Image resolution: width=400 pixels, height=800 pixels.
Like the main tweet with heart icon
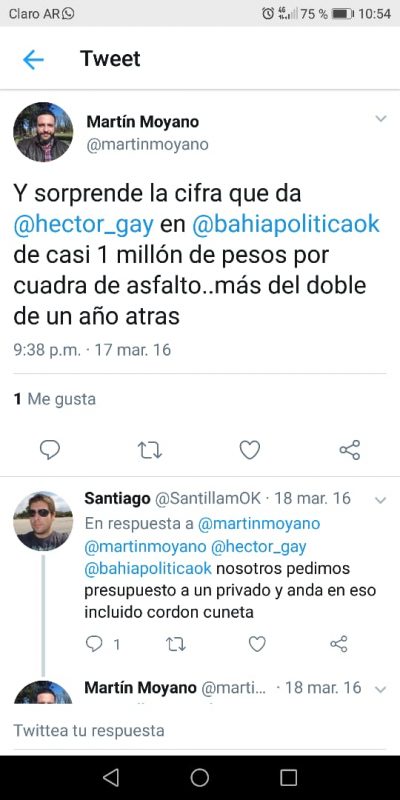(x=250, y=450)
